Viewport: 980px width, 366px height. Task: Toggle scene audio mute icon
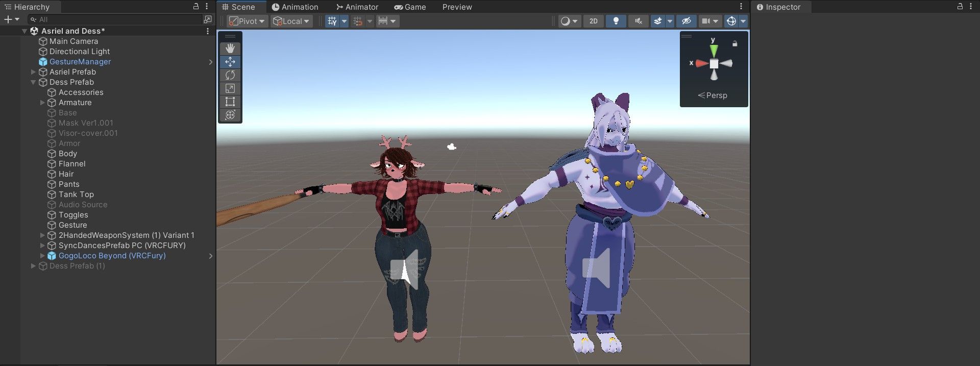tap(639, 21)
